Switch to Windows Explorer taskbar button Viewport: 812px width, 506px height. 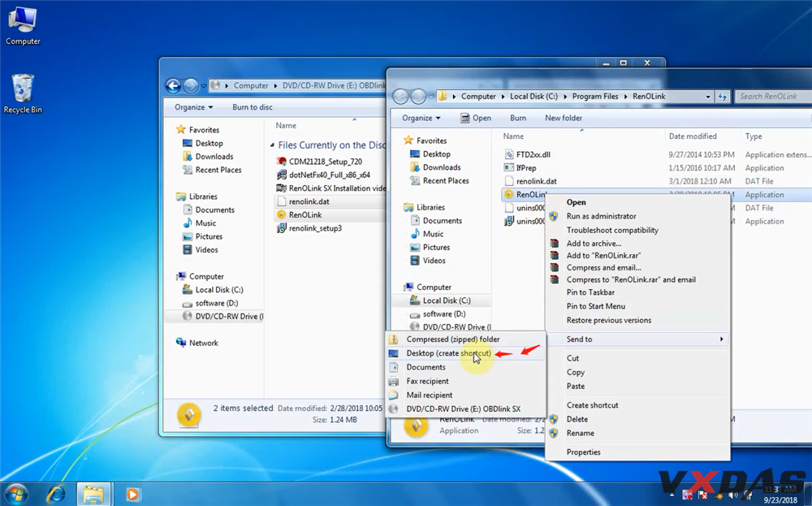pos(93,494)
